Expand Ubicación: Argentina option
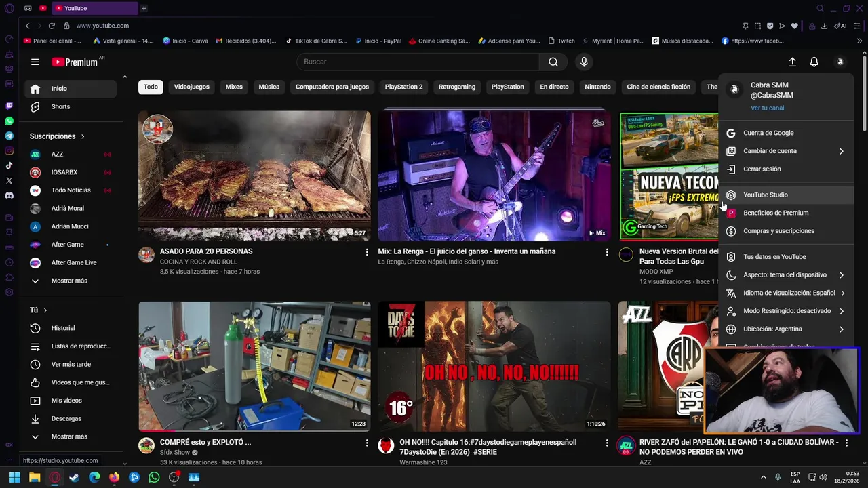This screenshot has height=488, width=868. point(786,329)
